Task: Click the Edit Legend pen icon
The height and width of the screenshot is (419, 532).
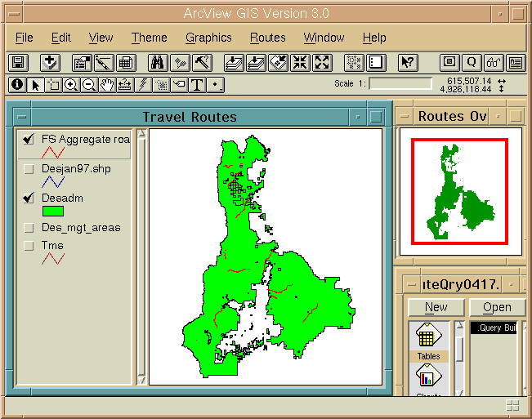Action: point(104,63)
